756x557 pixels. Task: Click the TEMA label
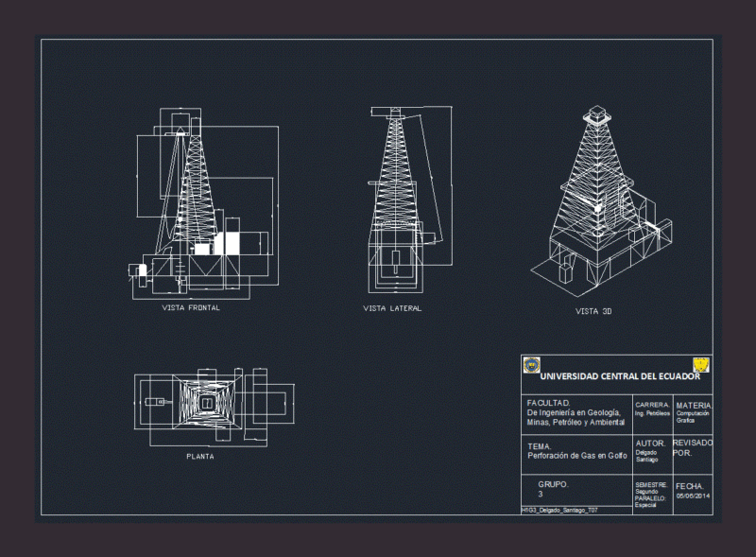pos(539,446)
